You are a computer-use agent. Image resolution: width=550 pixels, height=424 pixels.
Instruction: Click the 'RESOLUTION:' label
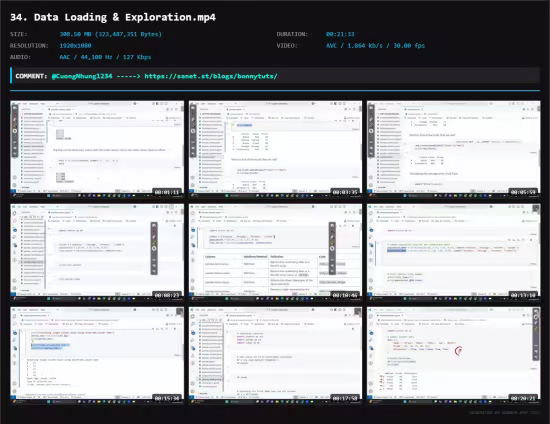pos(29,46)
